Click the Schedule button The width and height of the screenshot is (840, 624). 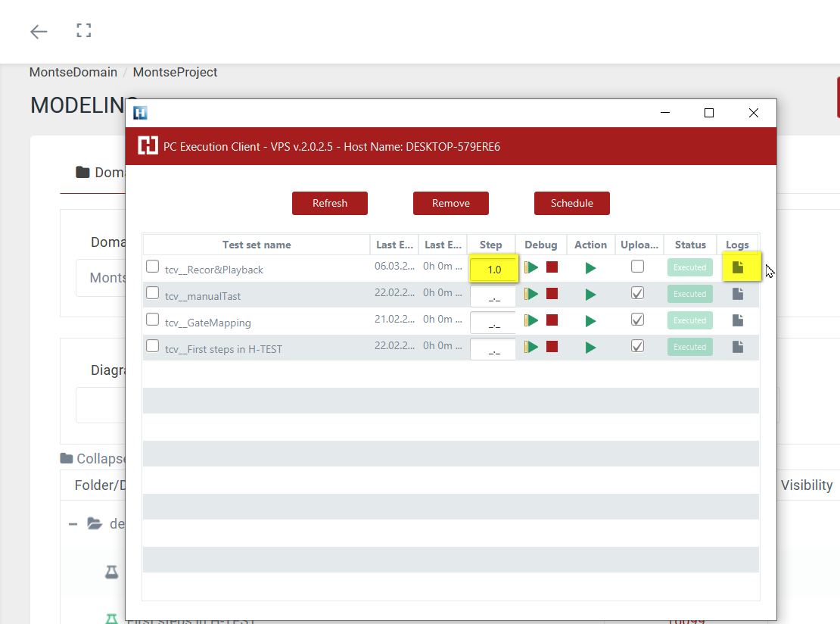tap(572, 203)
